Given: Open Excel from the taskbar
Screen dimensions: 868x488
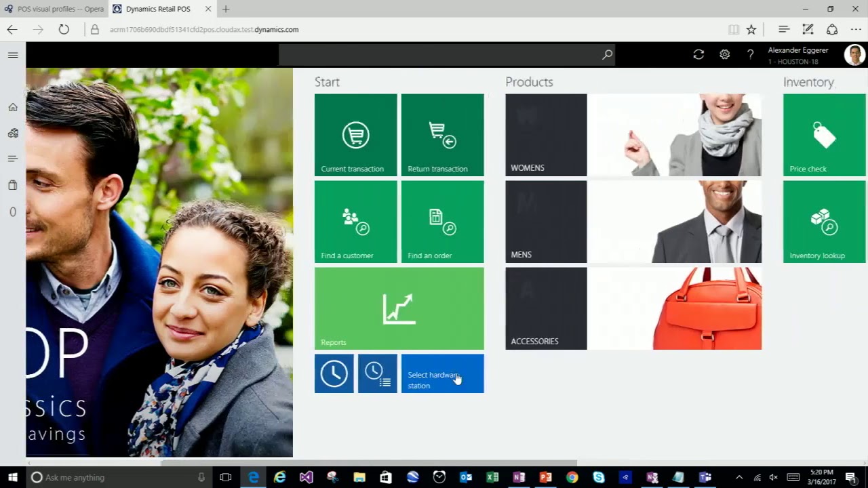Looking at the screenshot, I should 492,477.
